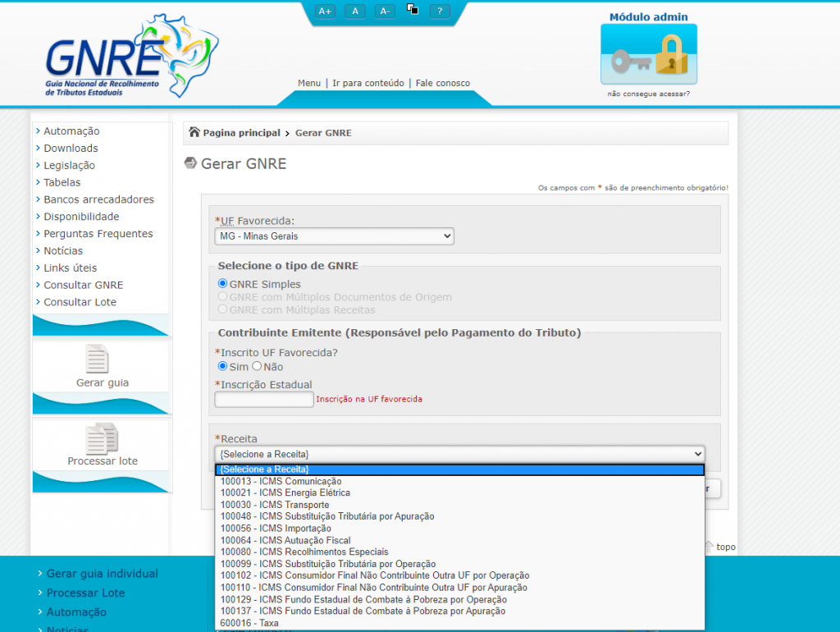Click the Processar lote documents icon

pyautogui.click(x=102, y=438)
